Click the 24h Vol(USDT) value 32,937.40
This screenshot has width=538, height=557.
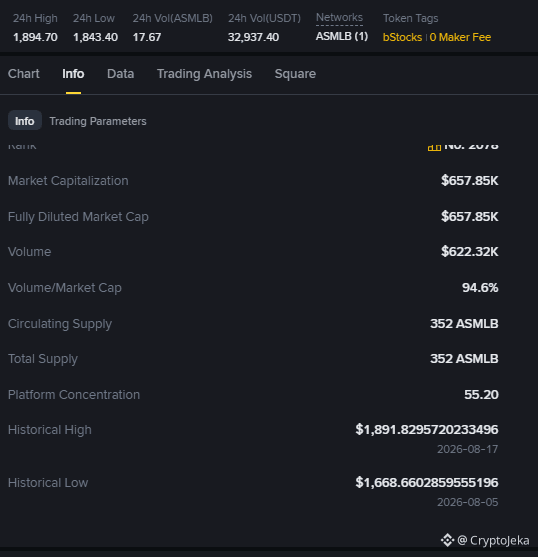pos(253,37)
